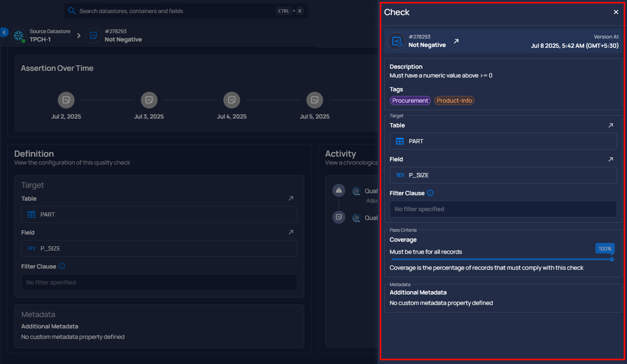
Task: Click the Filter Clause box in Definition section
Action: click(159, 282)
